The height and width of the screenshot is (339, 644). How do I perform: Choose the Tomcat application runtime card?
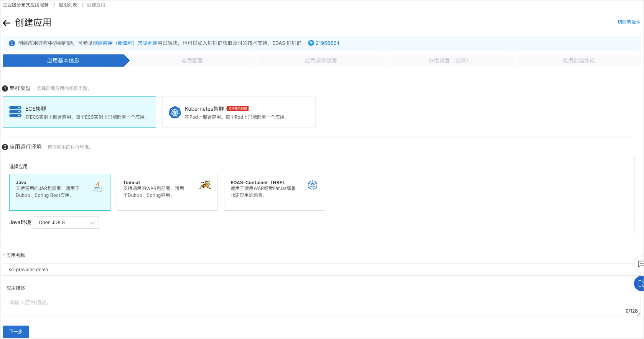click(x=167, y=192)
